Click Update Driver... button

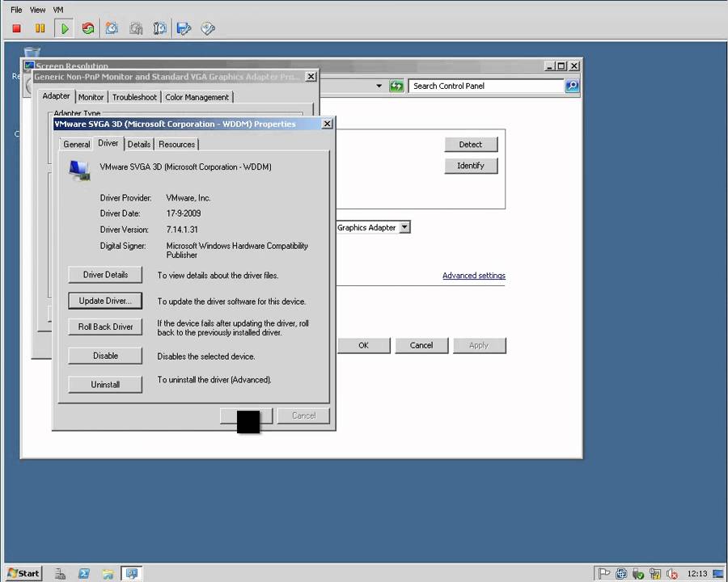pos(105,301)
